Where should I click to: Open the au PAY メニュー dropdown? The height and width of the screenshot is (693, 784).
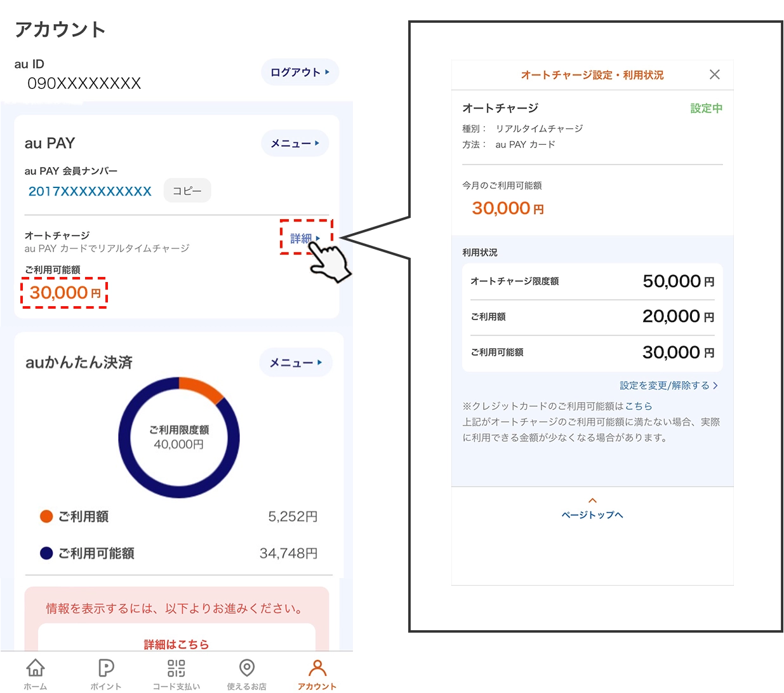click(295, 144)
